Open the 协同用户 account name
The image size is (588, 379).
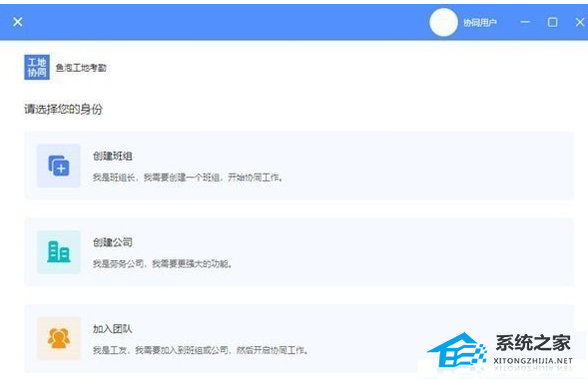479,23
